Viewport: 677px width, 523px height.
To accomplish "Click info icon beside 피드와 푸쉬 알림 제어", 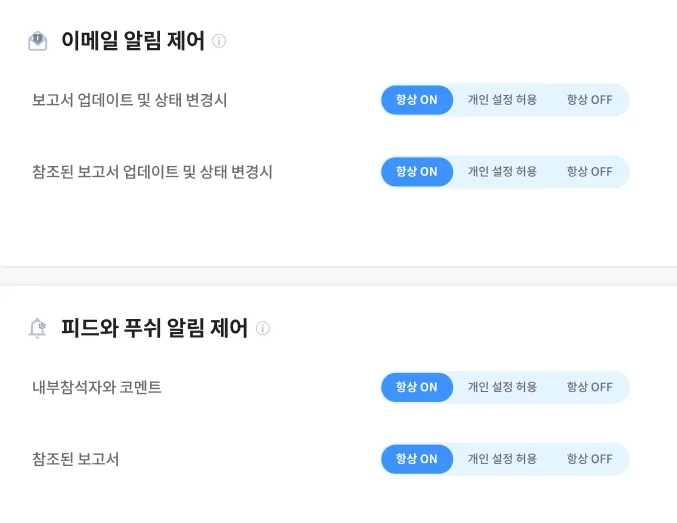I will click(263, 328).
